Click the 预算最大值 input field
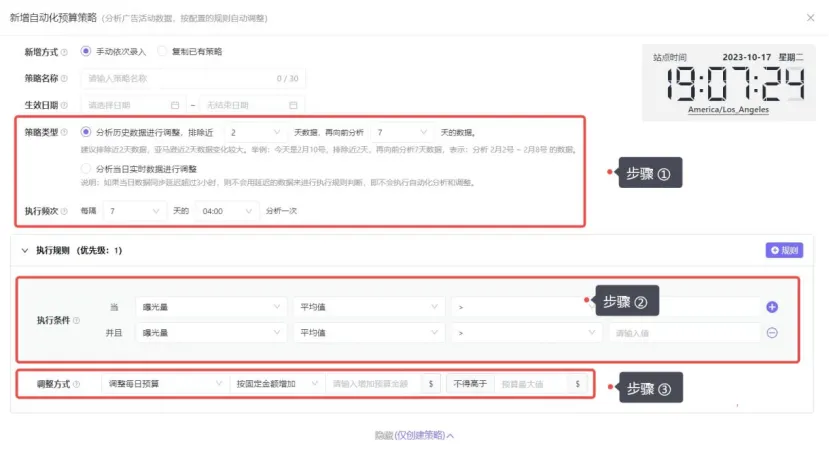The image size is (830, 456). (531, 384)
